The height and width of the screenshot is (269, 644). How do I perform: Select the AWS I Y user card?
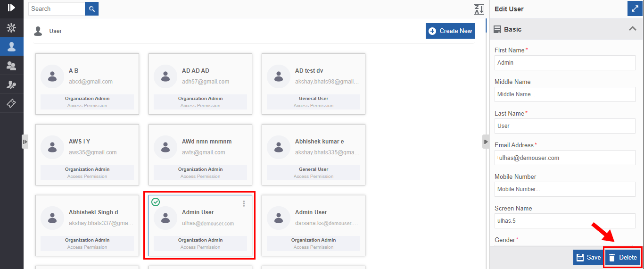pos(87,154)
